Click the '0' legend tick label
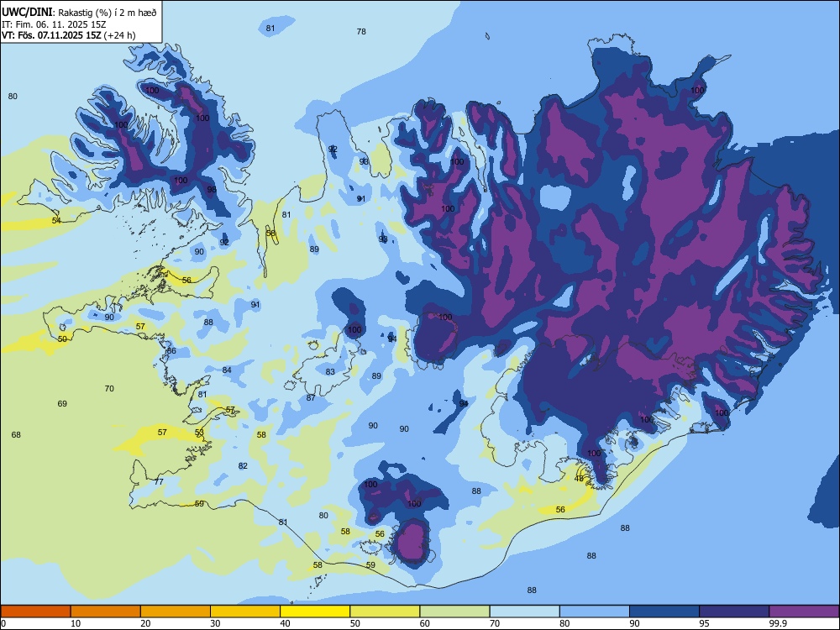Screen dimensions: 840x630 3,623
